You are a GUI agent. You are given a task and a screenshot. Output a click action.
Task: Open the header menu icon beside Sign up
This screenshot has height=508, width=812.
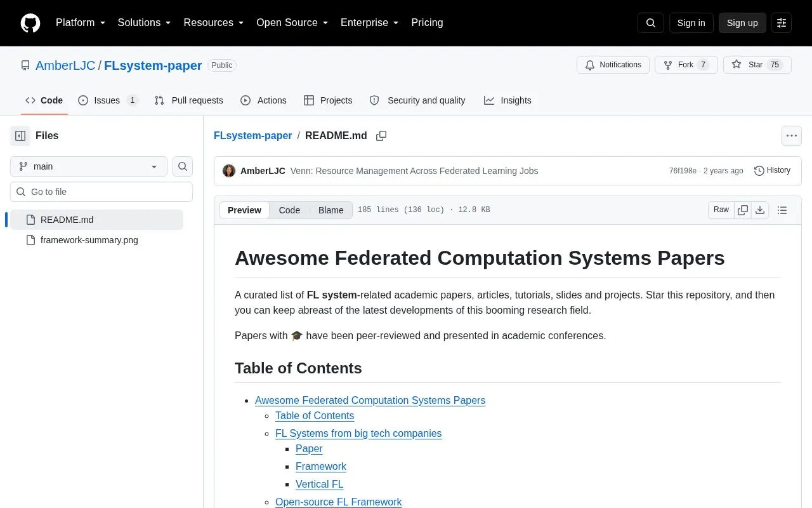click(x=782, y=23)
